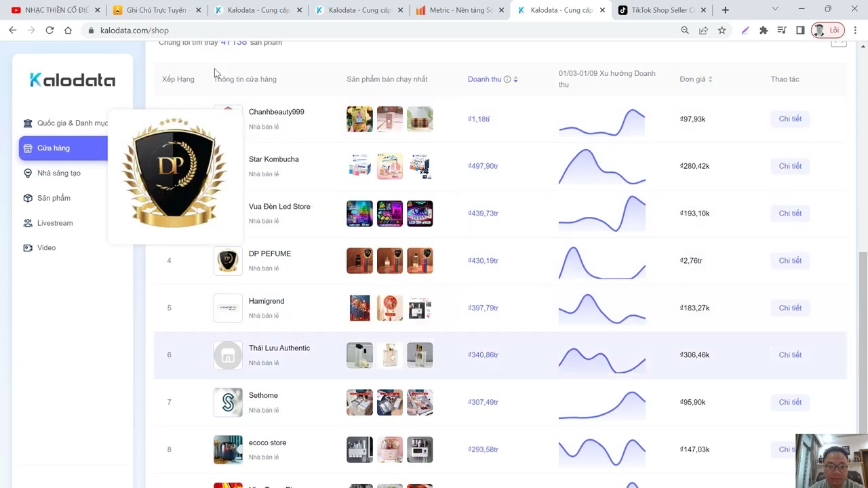Image resolution: width=868 pixels, height=488 pixels.
Task: Open a new browser tab
Action: point(725,10)
